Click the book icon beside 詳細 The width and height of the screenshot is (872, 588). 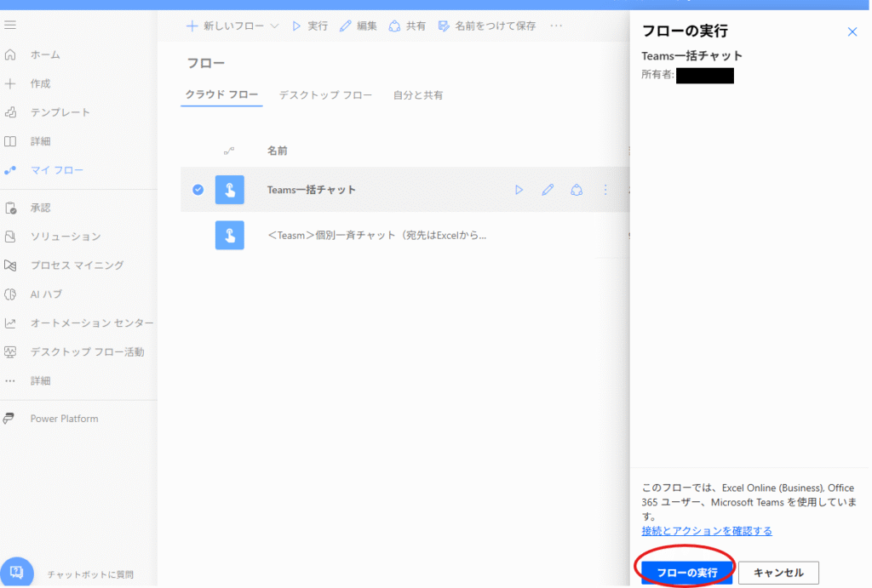pos(10,141)
